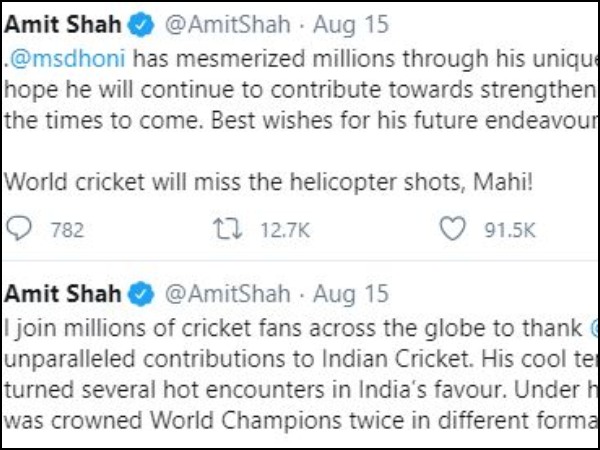
Task: Open Amit Shah's name on first tweet
Action: click(x=63, y=25)
